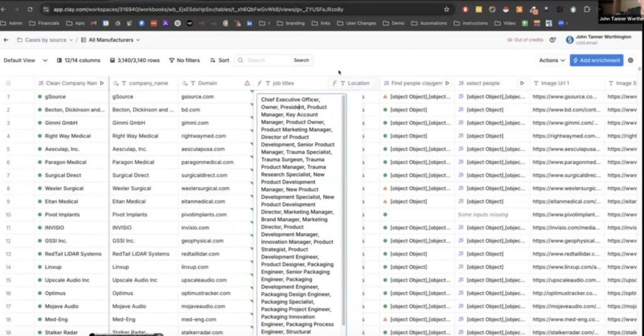
Task: Select the rightwaymed.com Domain cell
Action: (x=215, y=136)
